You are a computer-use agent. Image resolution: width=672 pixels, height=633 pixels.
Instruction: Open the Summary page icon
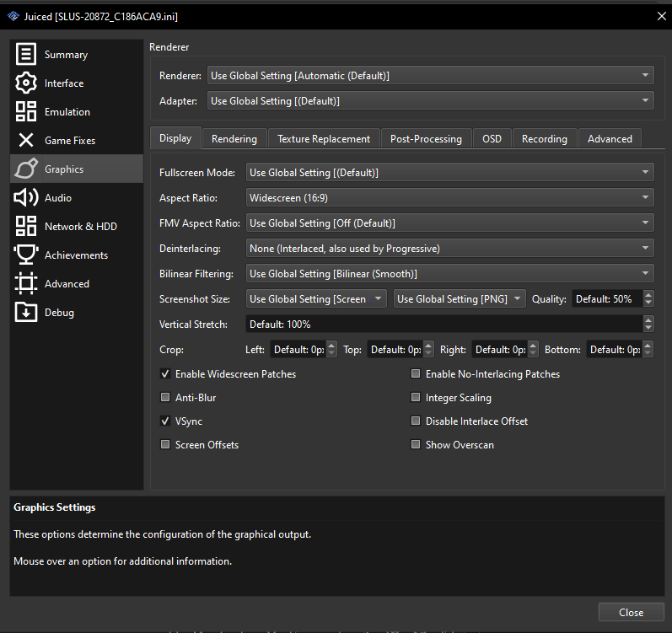click(25, 55)
